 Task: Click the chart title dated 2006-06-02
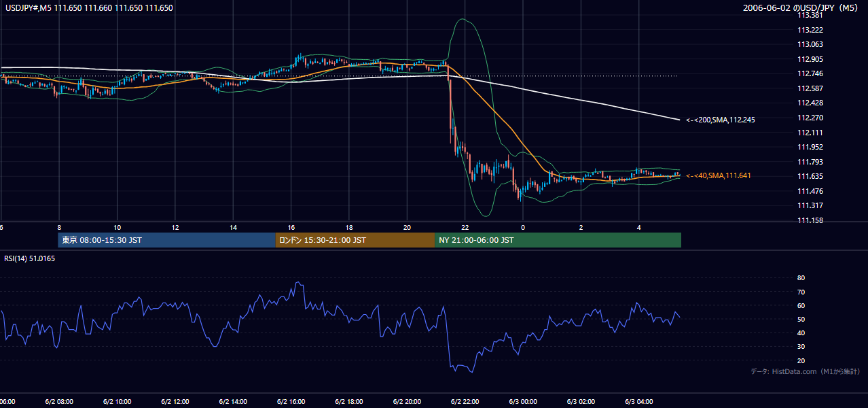[x=801, y=8]
